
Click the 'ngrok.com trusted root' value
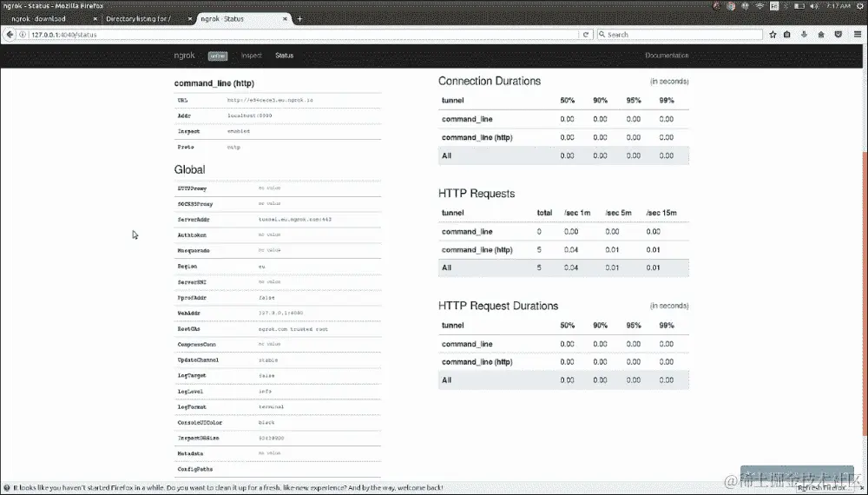(x=293, y=329)
